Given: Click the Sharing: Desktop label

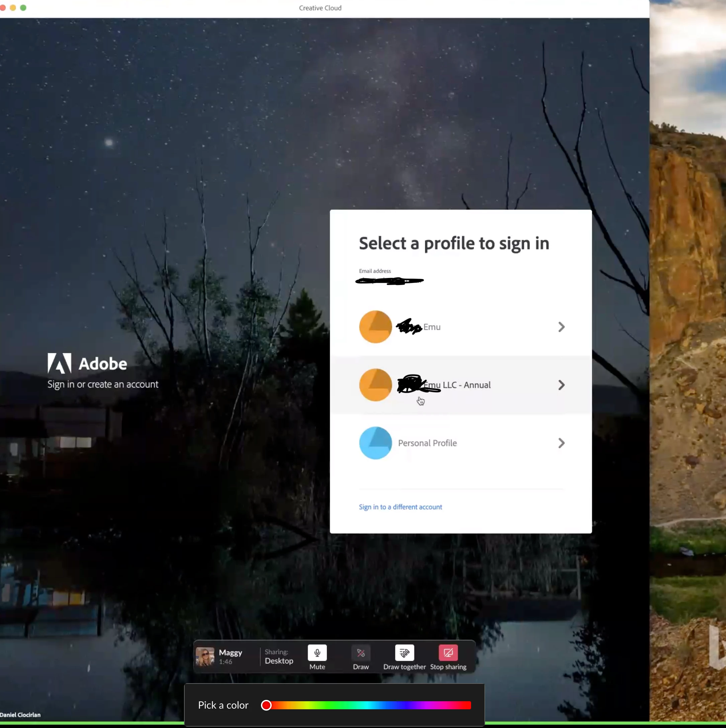Looking at the screenshot, I should pos(278,657).
